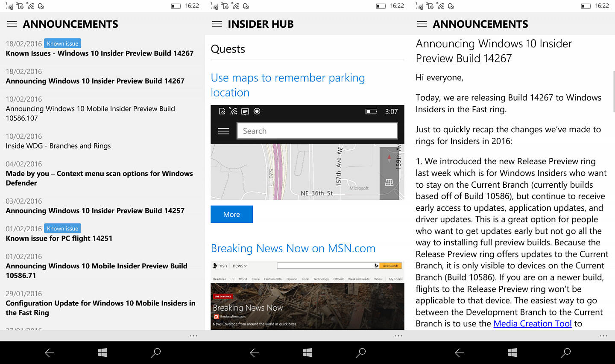Click the article scrollbar on right screen
This screenshot has width=615, height=364.
click(x=613, y=92)
